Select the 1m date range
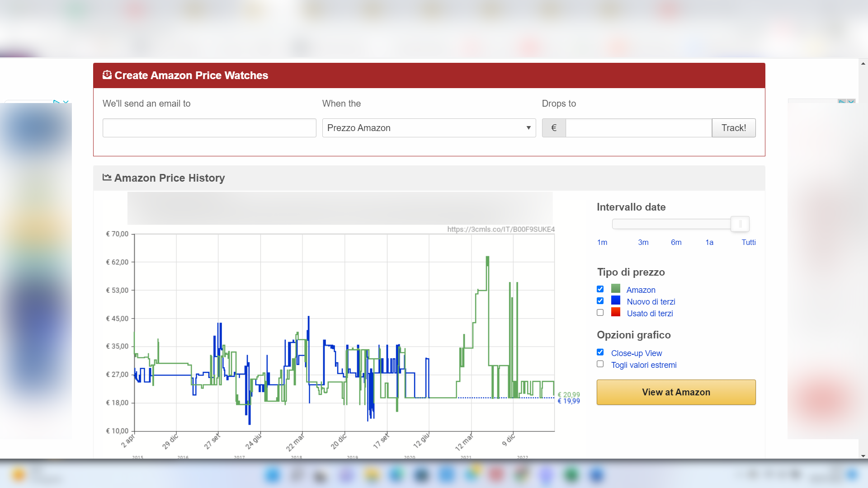868x488 pixels. pos(602,243)
